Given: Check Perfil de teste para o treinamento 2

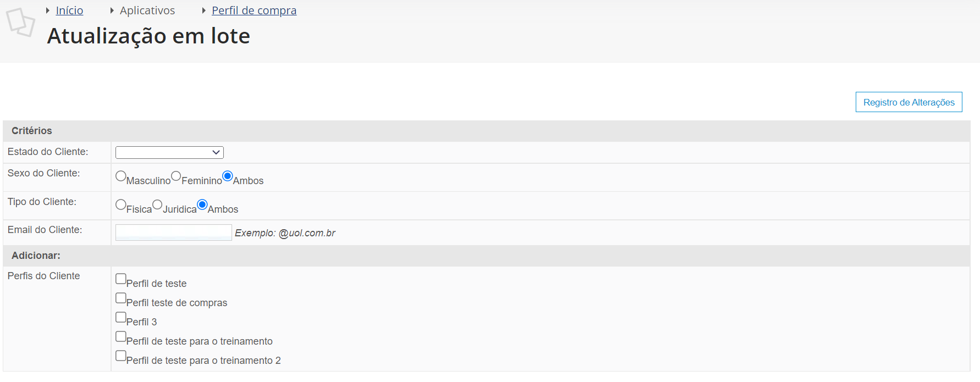Looking at the screenshot, I should (121, 356).
